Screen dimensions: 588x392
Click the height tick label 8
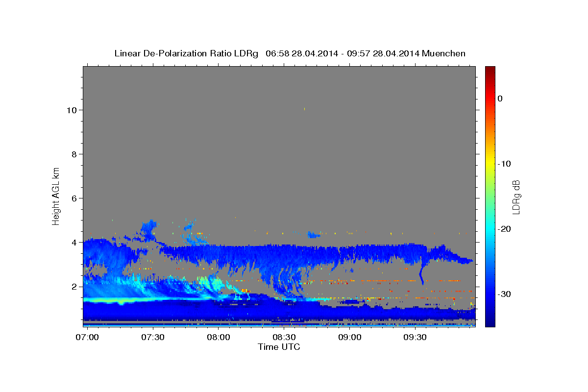pyautogui.click(x=74, y=154)
